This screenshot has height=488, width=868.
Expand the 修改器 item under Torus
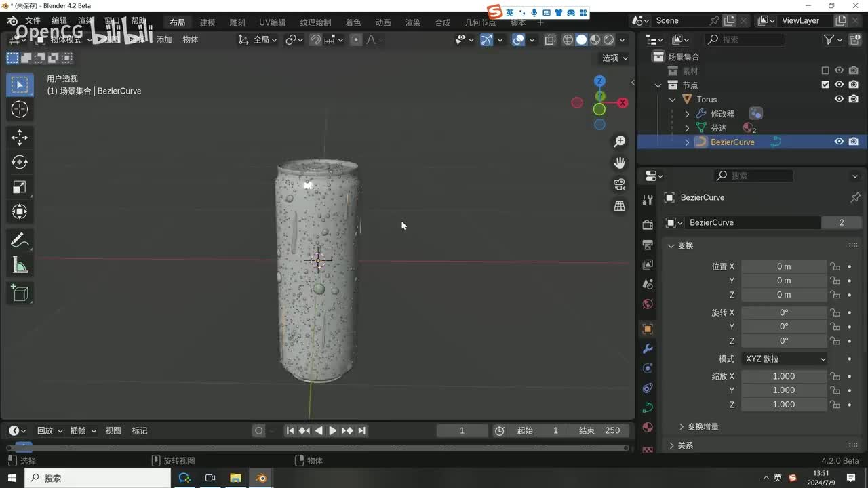tap(687, 114)
